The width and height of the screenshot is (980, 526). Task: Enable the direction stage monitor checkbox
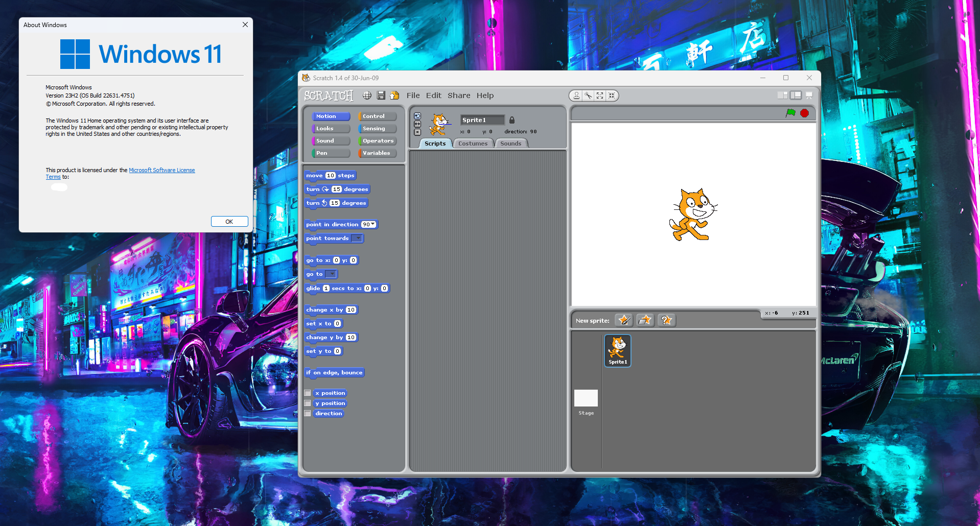[308, 413]
